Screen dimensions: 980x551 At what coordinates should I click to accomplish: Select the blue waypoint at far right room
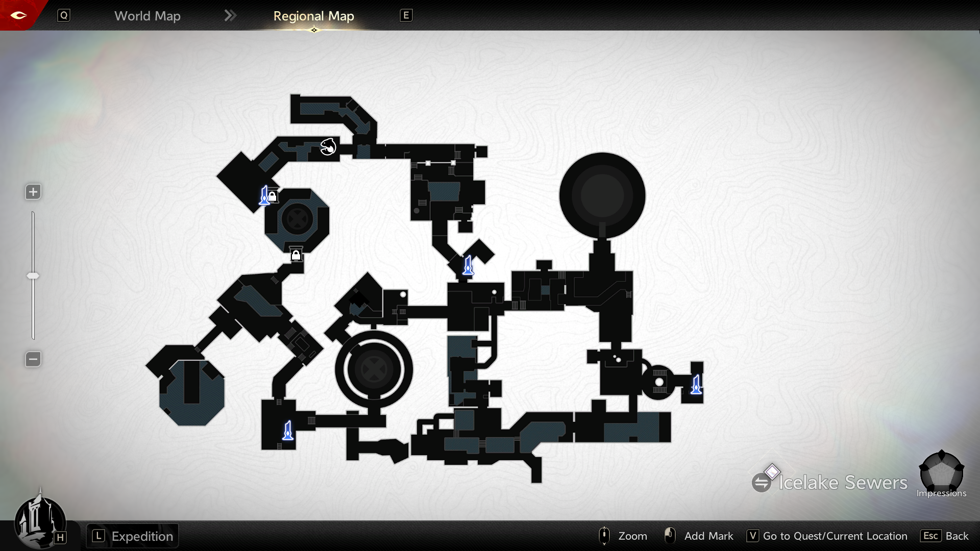pos(696,385)
